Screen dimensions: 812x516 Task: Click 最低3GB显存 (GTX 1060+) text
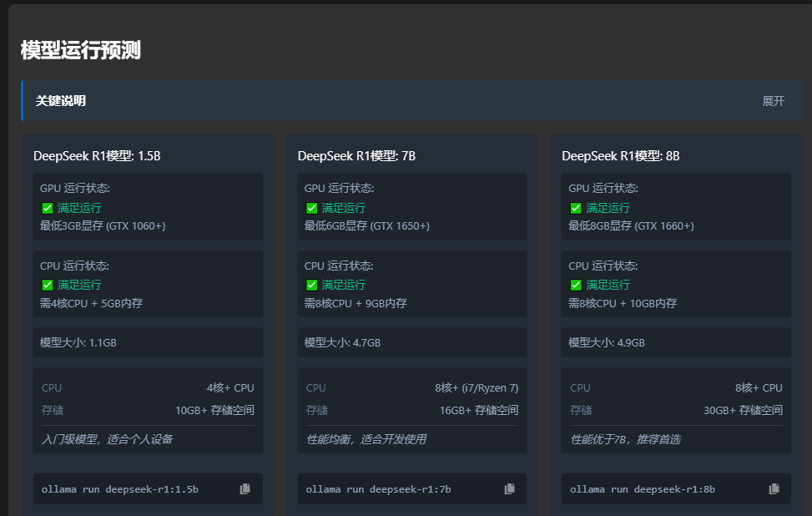(103, 226)
